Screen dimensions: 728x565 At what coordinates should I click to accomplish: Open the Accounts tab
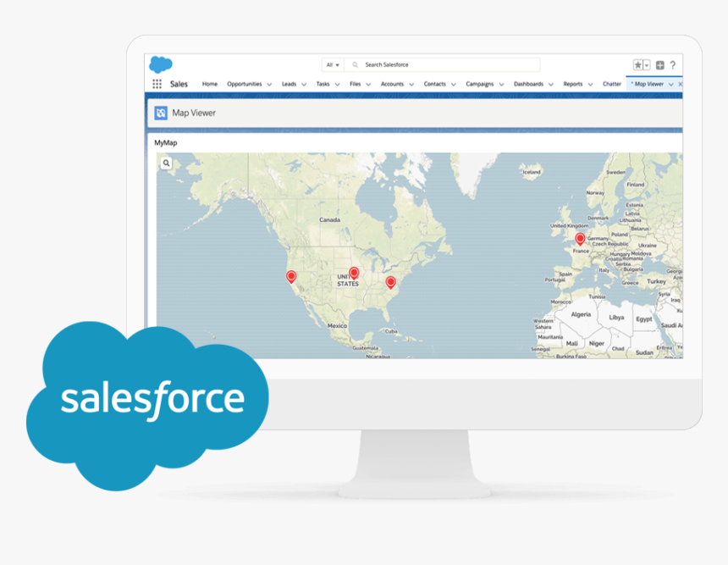point(392,84)
